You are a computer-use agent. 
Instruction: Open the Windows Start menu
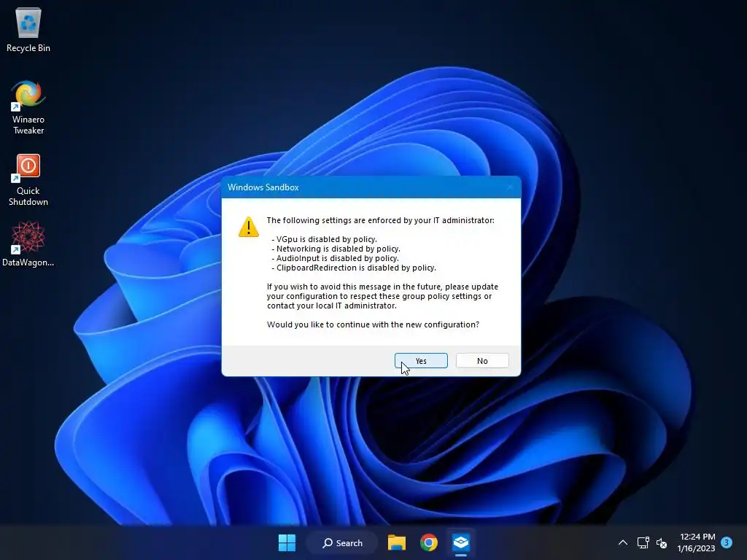pyautogui.click(x=287, y=542)
